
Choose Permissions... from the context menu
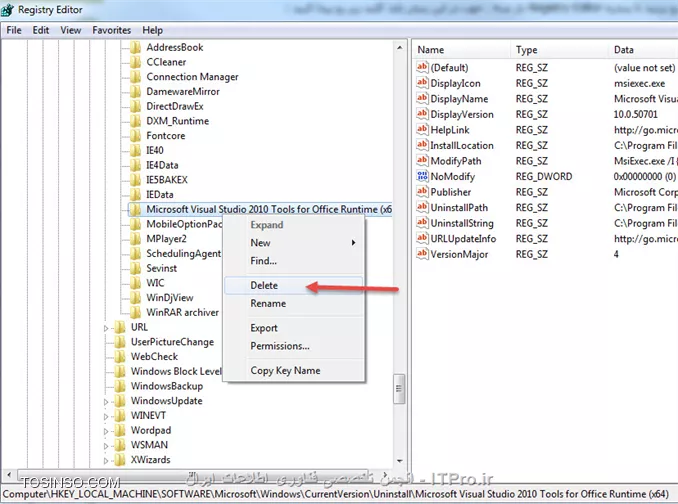point(294,346)
